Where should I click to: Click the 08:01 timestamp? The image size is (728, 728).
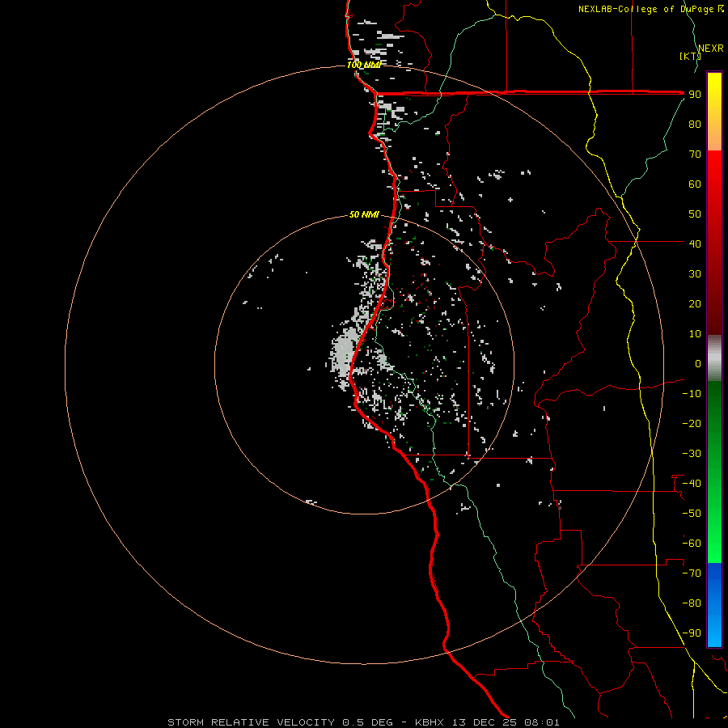tap(542, 722)
